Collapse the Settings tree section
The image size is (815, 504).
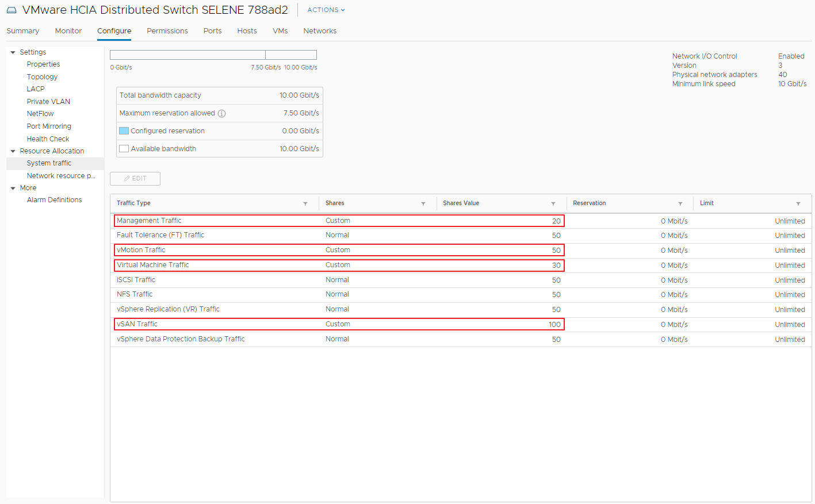(13, 52)
